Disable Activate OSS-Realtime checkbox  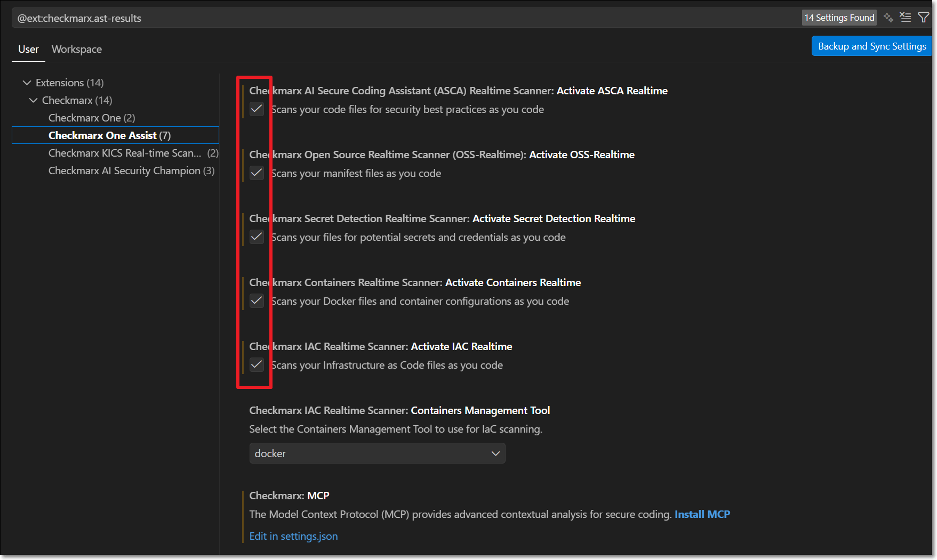(257, 173)
